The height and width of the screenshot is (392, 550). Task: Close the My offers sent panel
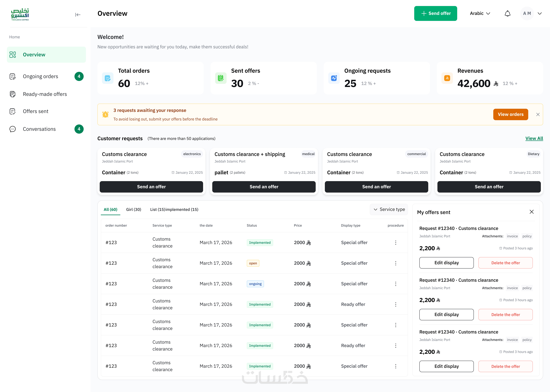coord(532,212)
